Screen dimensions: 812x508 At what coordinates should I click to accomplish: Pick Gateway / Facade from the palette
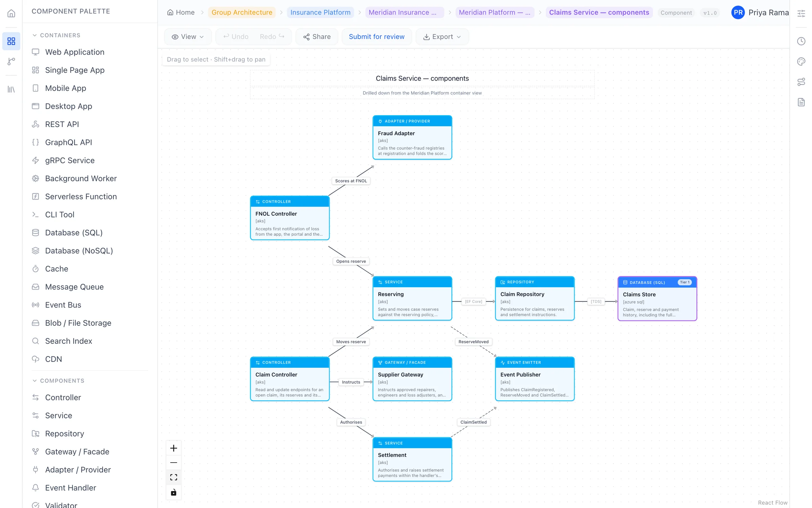[x=90, y=452]
